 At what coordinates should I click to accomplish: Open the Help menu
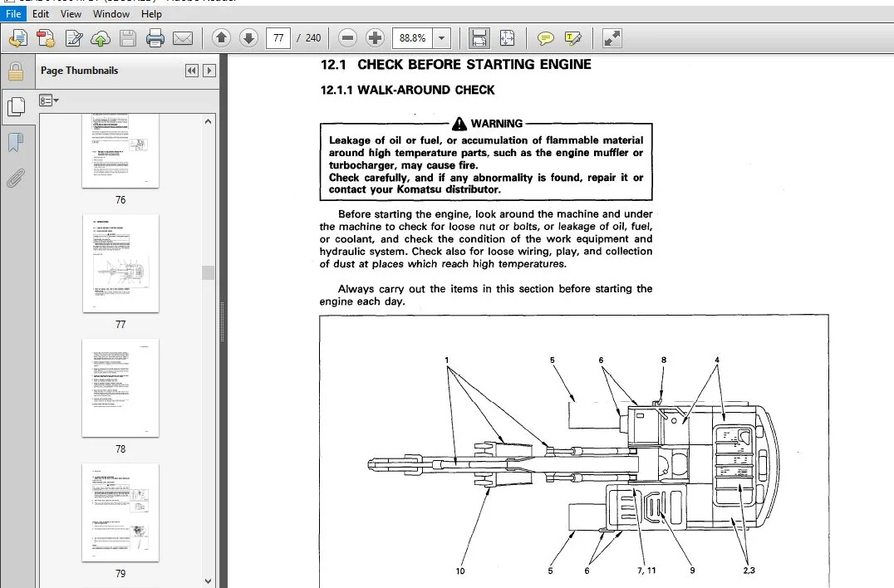[151, 13]
